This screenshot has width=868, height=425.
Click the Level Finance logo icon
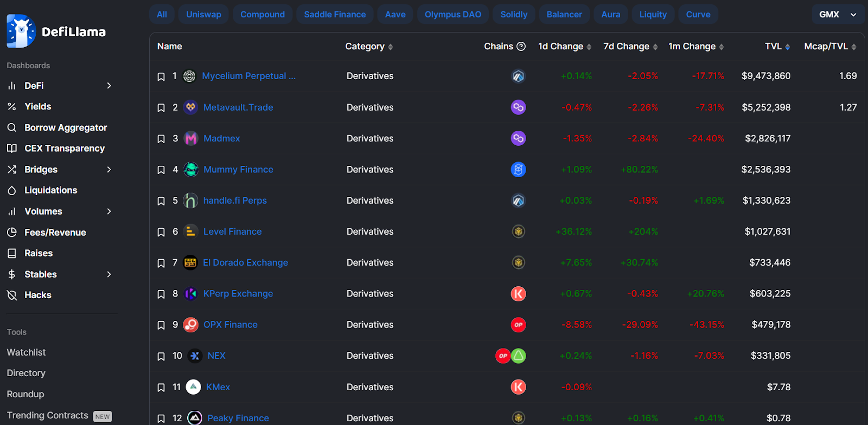pos(190,231)
